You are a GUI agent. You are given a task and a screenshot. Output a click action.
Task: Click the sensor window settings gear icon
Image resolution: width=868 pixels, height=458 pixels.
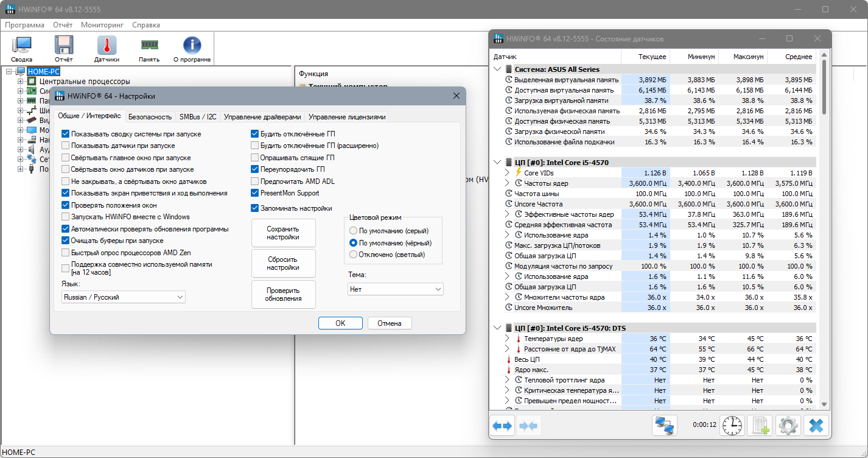click(x=788, y=425)
